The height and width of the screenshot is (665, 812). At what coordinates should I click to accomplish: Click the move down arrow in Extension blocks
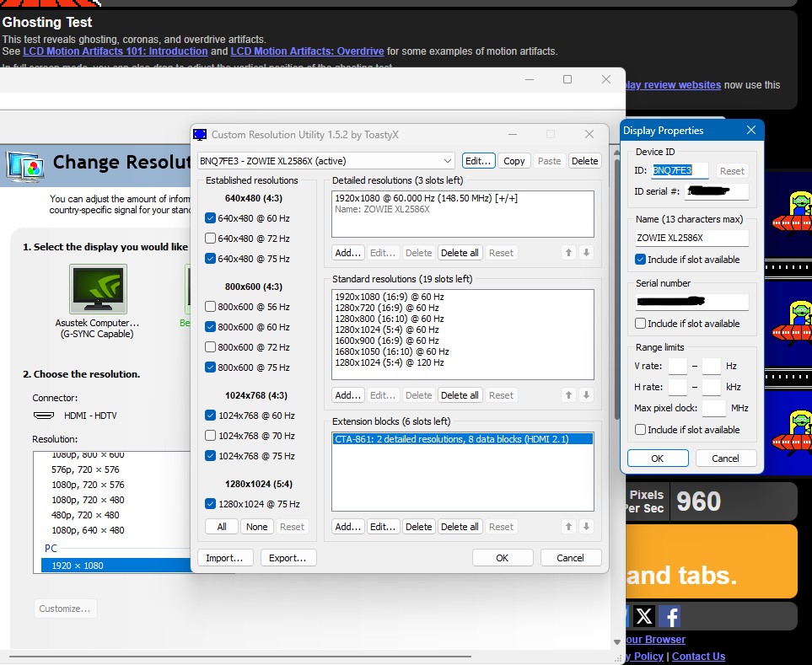(587, 527)
